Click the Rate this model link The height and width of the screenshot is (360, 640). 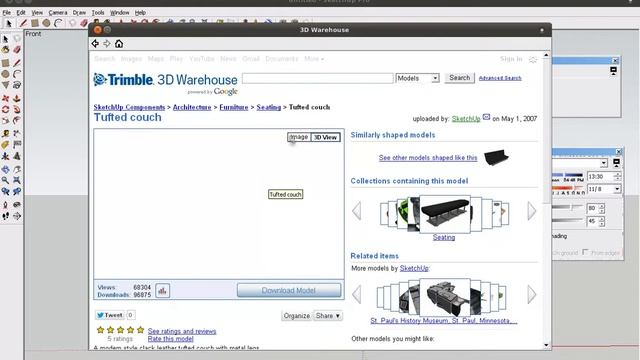pos(170,339)
